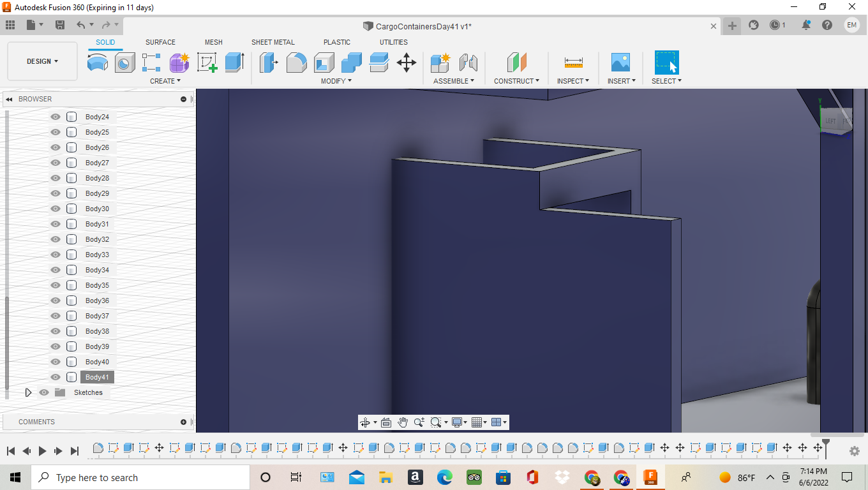Select the New Component tool
The width and height of the screenshot is (868, 490).
440,63
